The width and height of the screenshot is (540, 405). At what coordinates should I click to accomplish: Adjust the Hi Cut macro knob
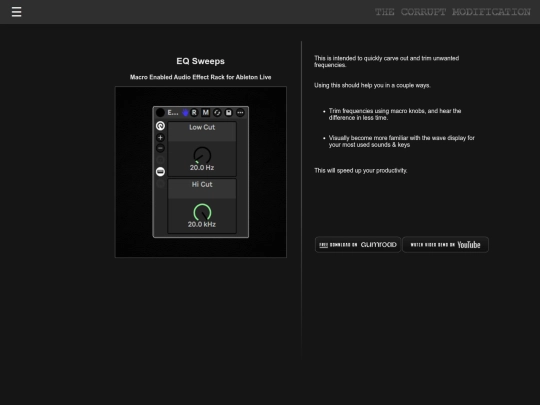pos(202,212)
